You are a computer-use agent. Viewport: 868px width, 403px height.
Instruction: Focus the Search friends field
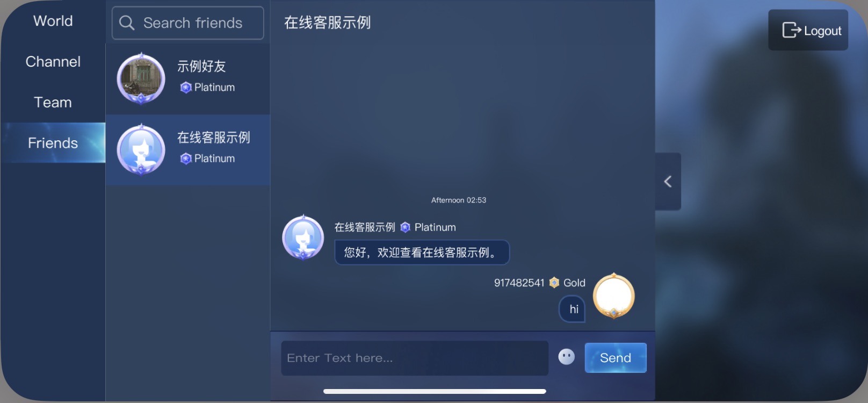pyautogui.click(x=187, y=23)
